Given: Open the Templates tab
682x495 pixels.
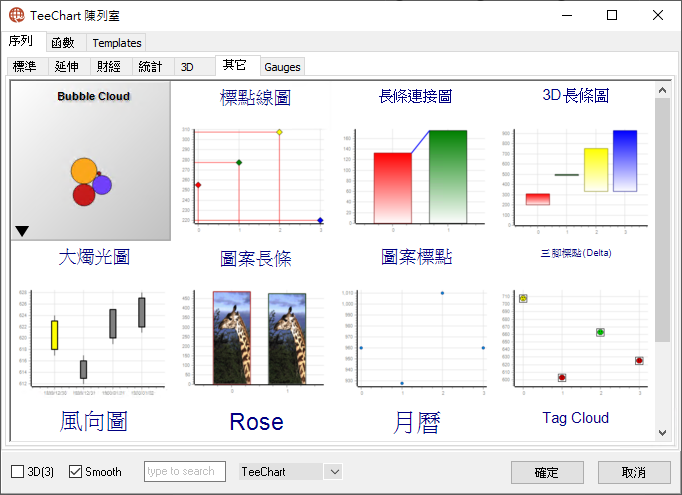Looking at the screenshot, I should click(117, 43).
